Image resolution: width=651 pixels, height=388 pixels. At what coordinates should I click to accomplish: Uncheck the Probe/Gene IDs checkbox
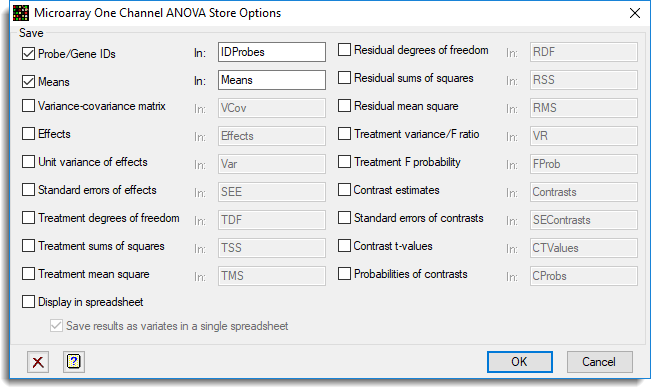28,54
